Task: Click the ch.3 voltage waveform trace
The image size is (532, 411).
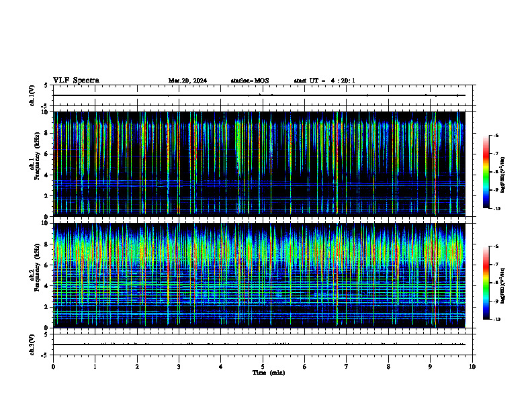Action: 259,345
